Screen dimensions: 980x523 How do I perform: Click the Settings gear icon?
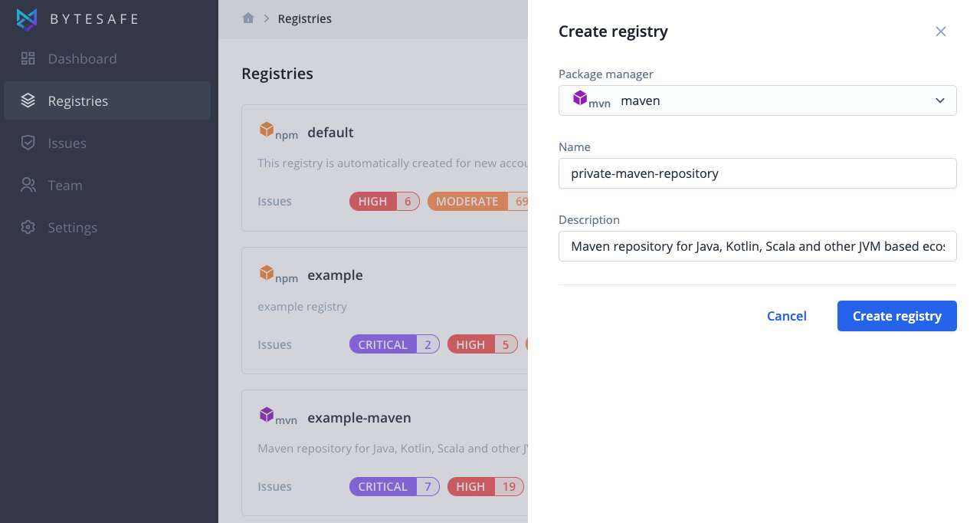[x=28, y=227]
